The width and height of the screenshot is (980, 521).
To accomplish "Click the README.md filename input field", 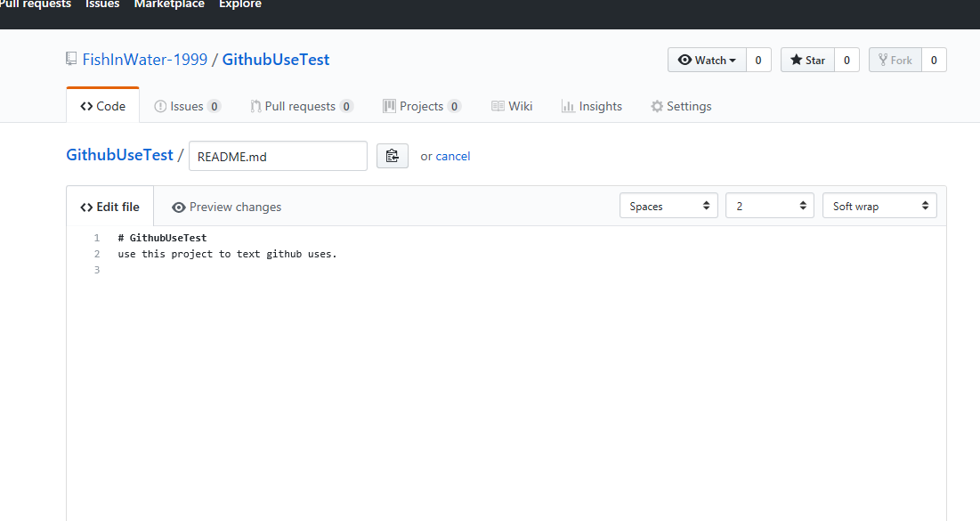I will [x=277, y=155].
